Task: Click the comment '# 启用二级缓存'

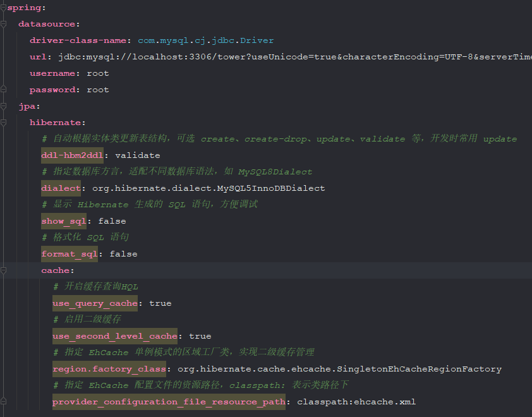Action: (87, 319)
